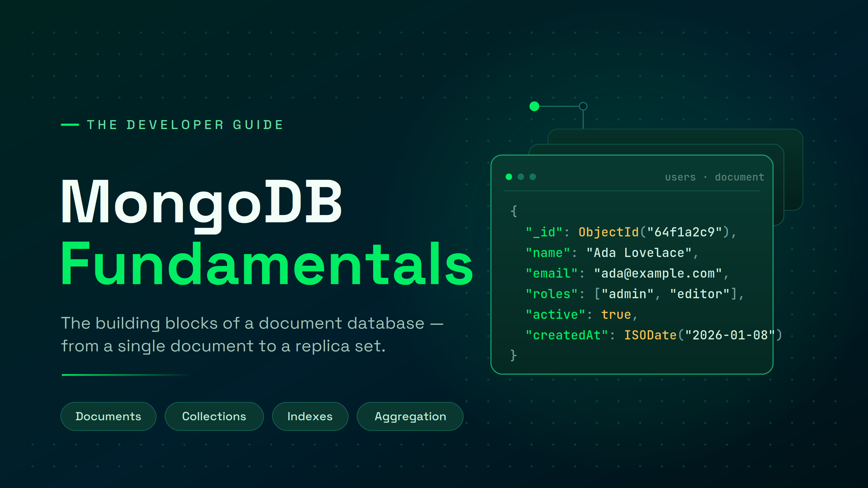Click the ISODate value in createdAt line

pos(703,335)
